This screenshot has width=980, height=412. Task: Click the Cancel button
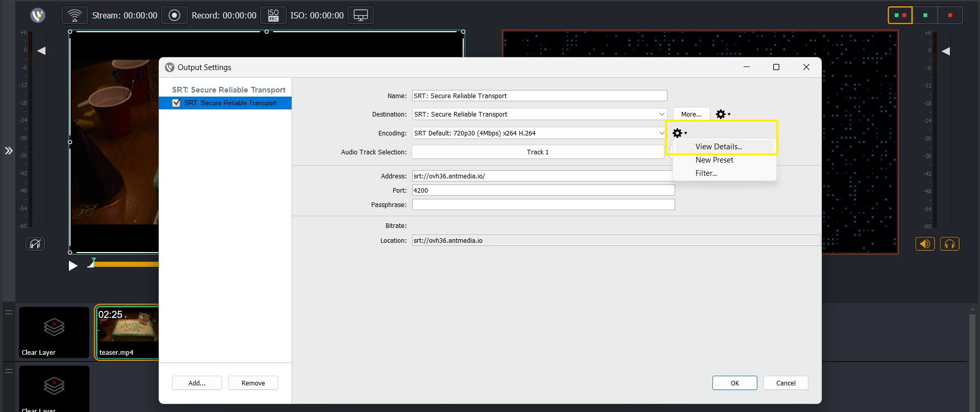pos(786,383)
